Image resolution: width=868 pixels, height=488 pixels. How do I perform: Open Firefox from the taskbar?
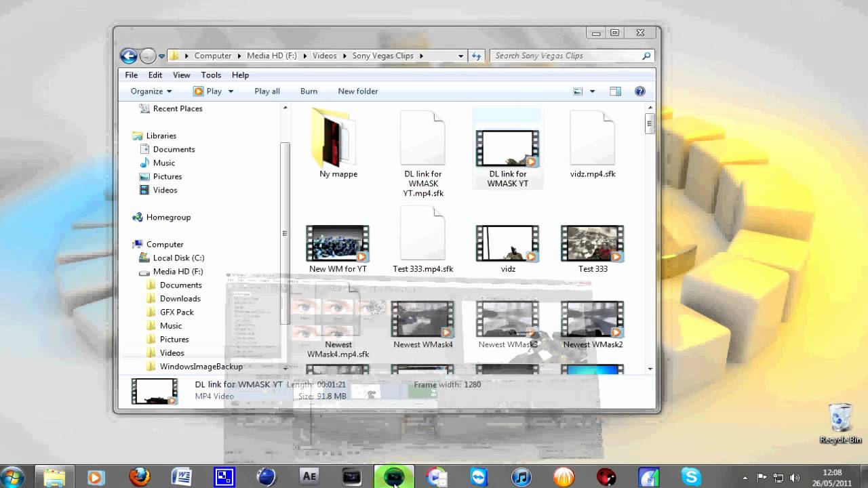pyautogui.click(x=139, y=477)
